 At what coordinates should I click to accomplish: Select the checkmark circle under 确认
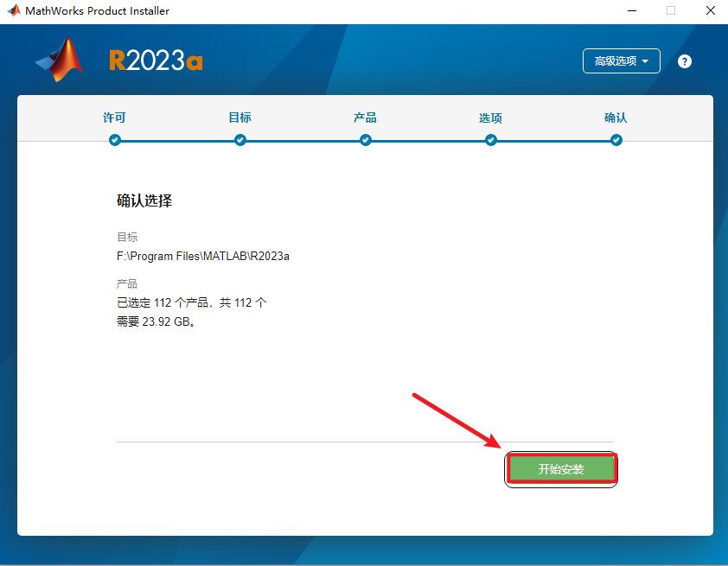[x=616, y=140]
